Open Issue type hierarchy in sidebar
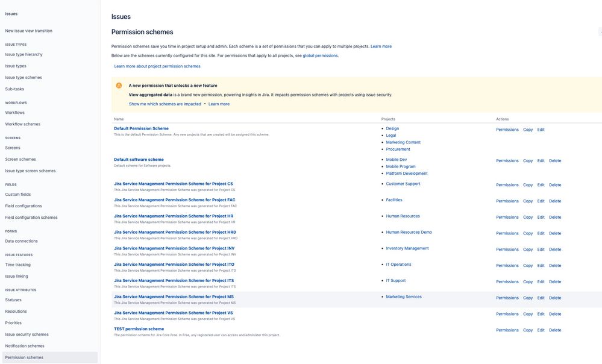 point(24,54)
